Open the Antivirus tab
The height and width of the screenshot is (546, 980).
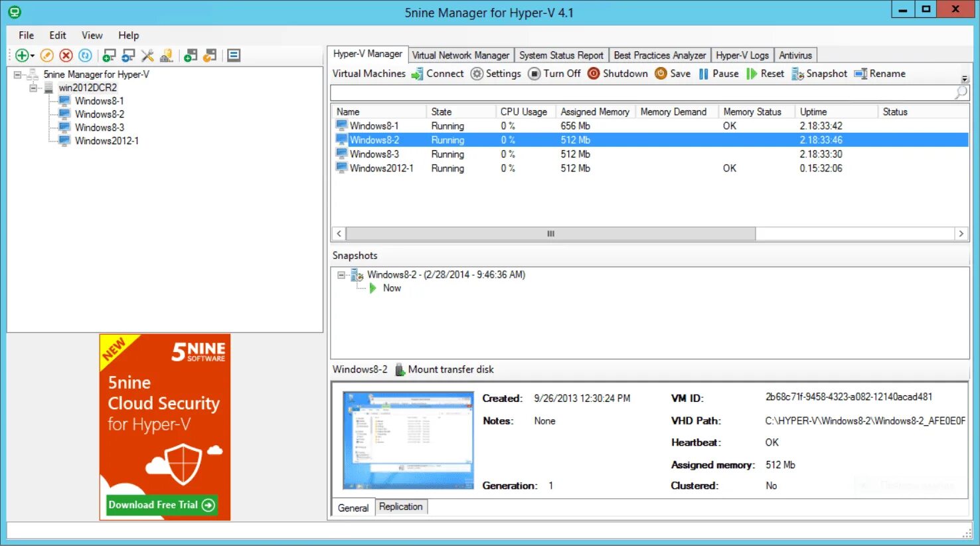pyautogui.click(x=795, y=55)
